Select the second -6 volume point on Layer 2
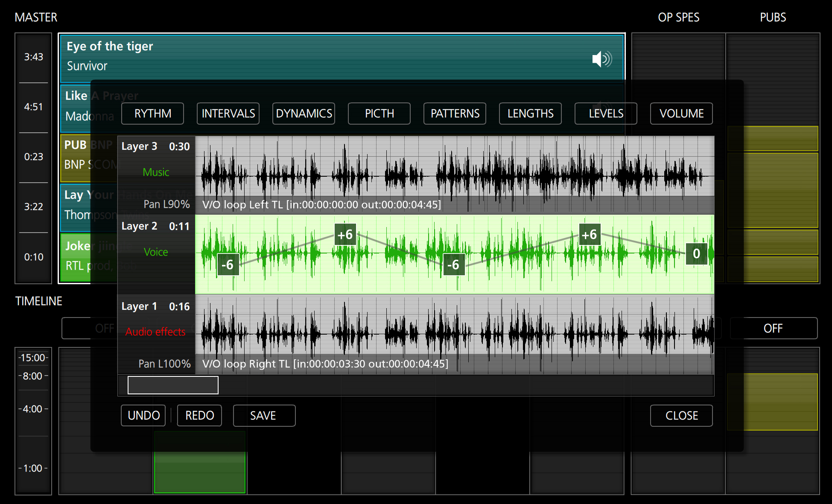Screen dimensions: 832x504 click(453, 265)
